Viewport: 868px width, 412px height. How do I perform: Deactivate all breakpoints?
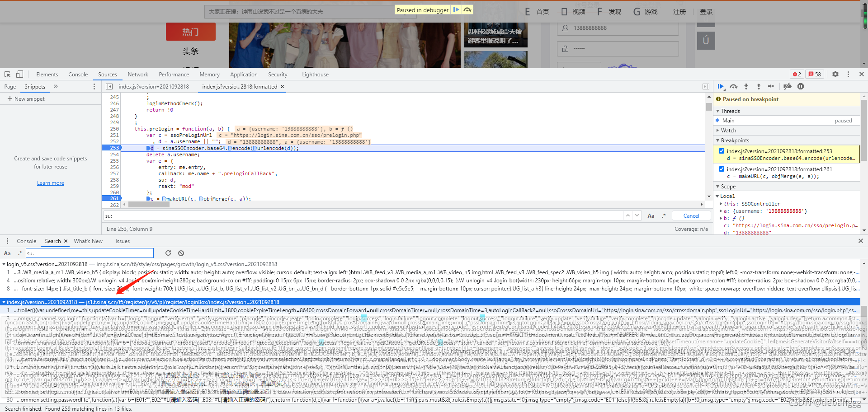click(x=788, y=86)
